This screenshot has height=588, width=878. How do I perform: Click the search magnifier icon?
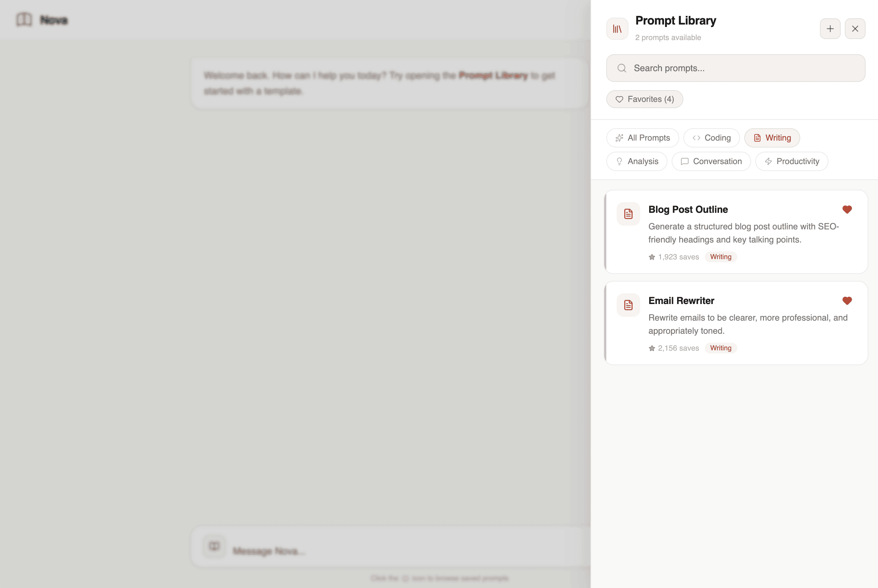pyautogui.click(x=622, y=68)
